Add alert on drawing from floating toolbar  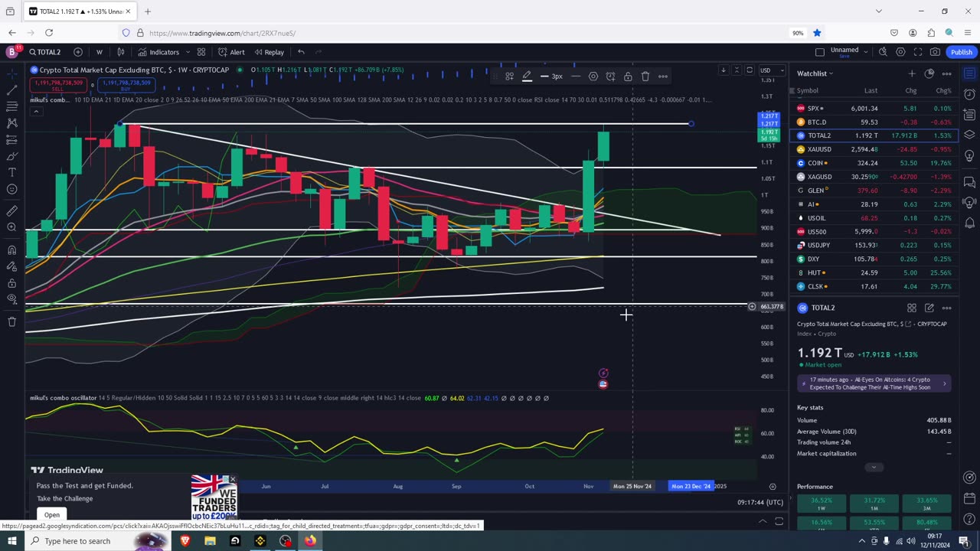(x=610, y=76)
